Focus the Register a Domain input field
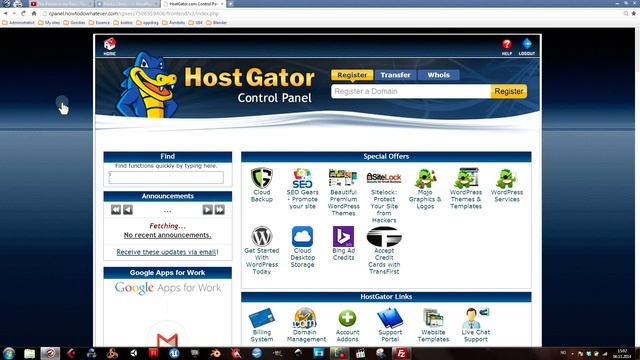This screenshot has height=360, width=640. (411, 91)
